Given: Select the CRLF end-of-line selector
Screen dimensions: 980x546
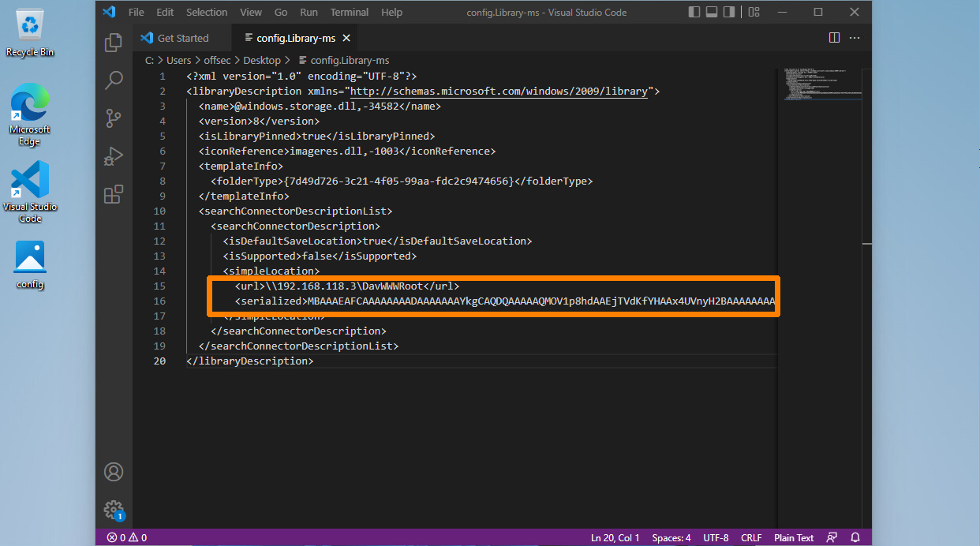Looking at the screenshot, I should click(x=751, y=538).
